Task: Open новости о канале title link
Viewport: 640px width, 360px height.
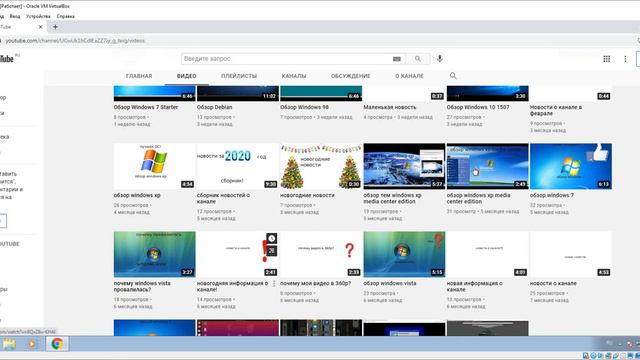Action: coord(553,283)
